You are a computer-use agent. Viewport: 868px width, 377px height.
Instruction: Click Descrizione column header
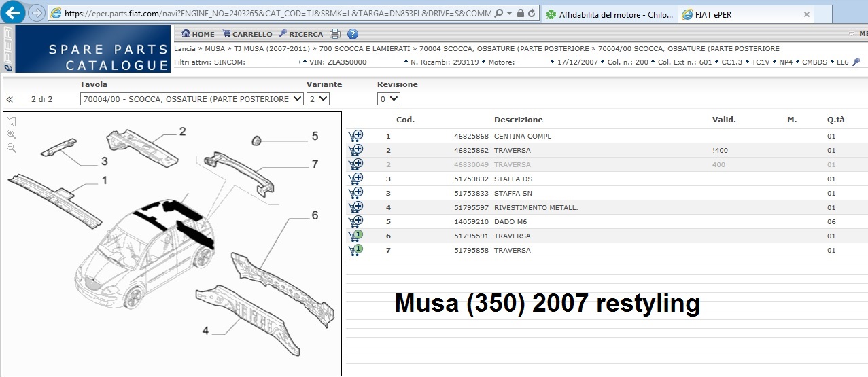519,120
